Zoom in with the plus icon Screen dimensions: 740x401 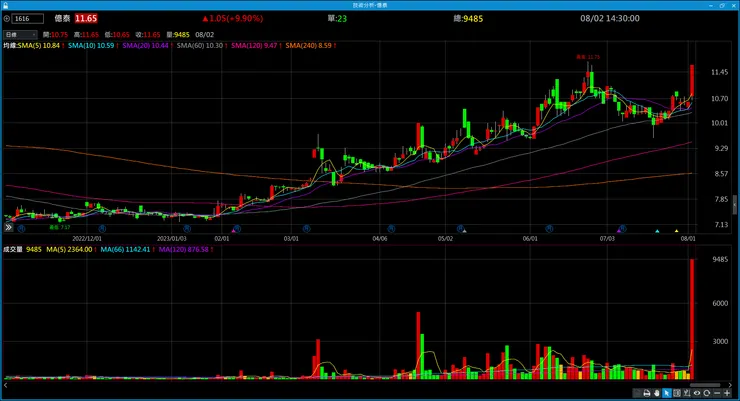point(727,393)
